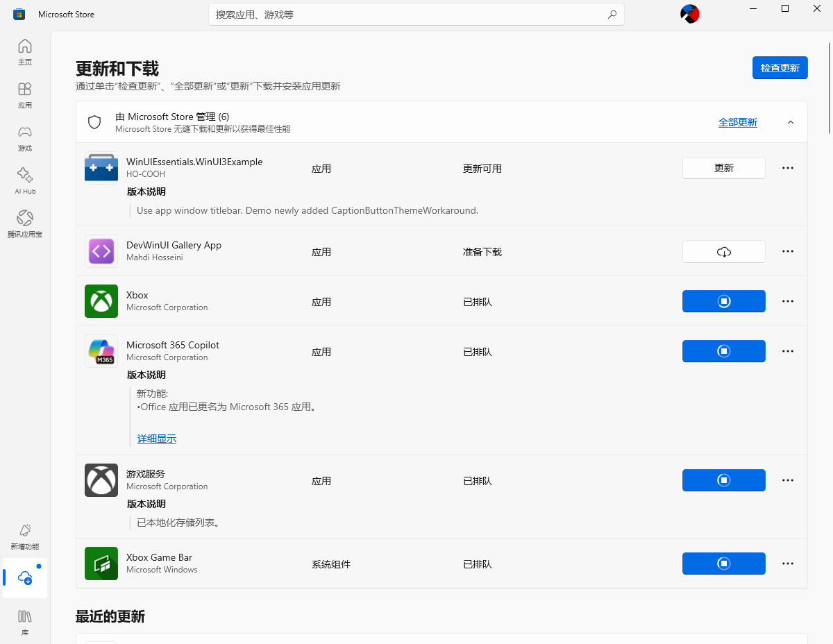Image resolution: width=833 pixels, height=644 pixels.
Task: Open more options for Xbox Game Bar
Action: click(x=788, y=563)
